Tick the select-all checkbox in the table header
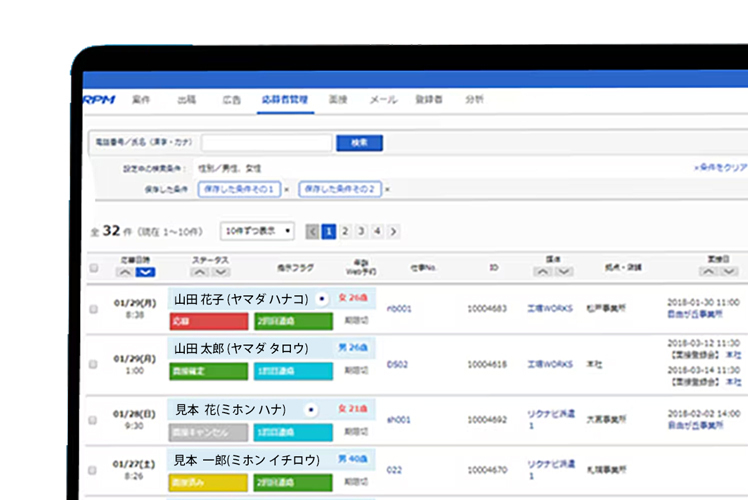748x500 pixels. pyautogui.click(x=94, y=267)
